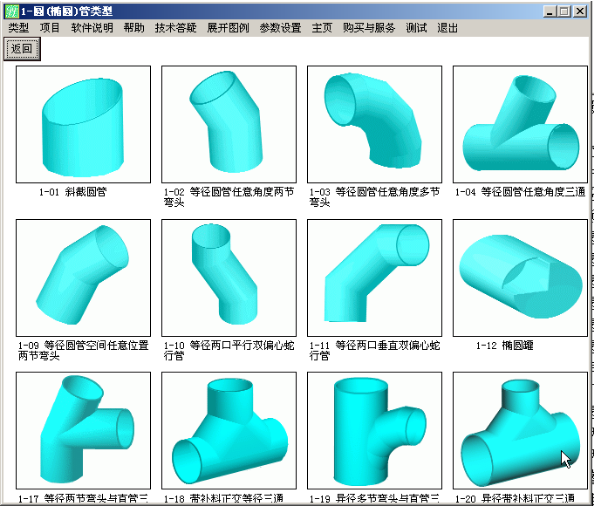Select the 1-04 angled tee pipe image
Viewport: 594px width, 506px height.
coord(520,124)
